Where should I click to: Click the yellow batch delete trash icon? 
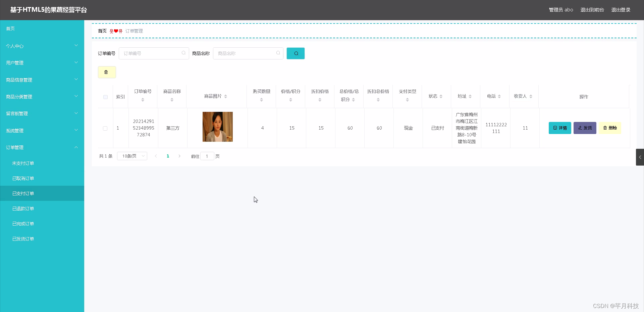click(106, 72)
